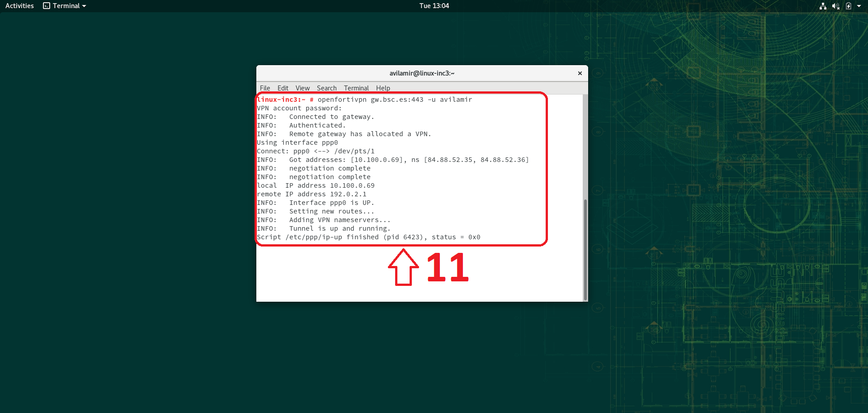Click the openfortivpn command line text

pyautogui.click(x=394, y=100)
